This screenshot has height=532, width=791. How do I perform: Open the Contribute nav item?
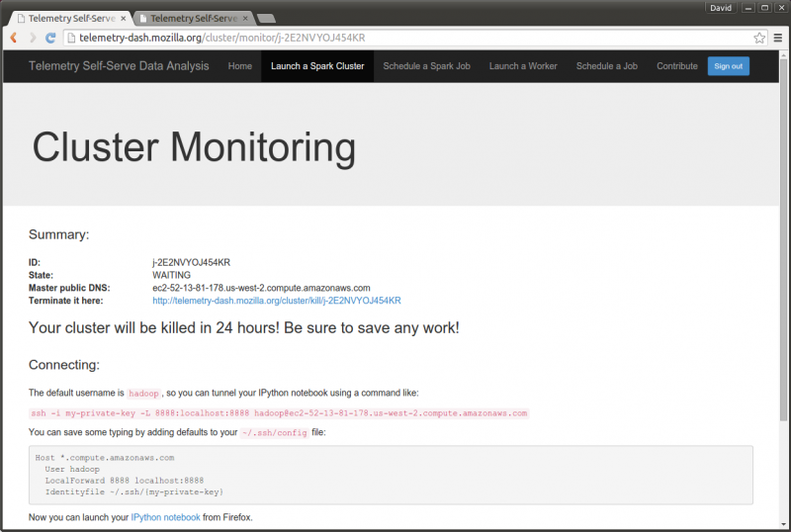[677, 66]
